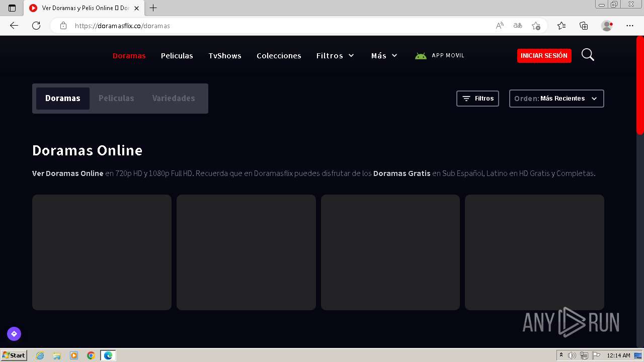Switch to the Variedades category tab
The image size is (644, 362).
point(174,99)
